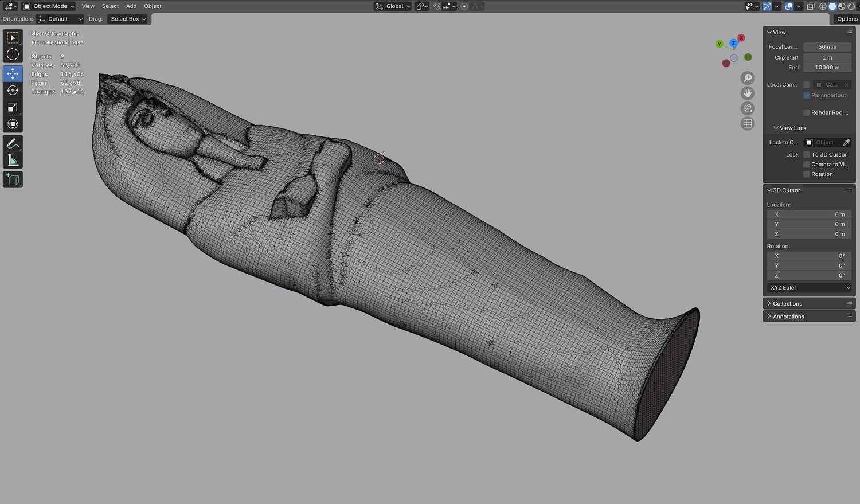Open the Select menu

[110, 6]
